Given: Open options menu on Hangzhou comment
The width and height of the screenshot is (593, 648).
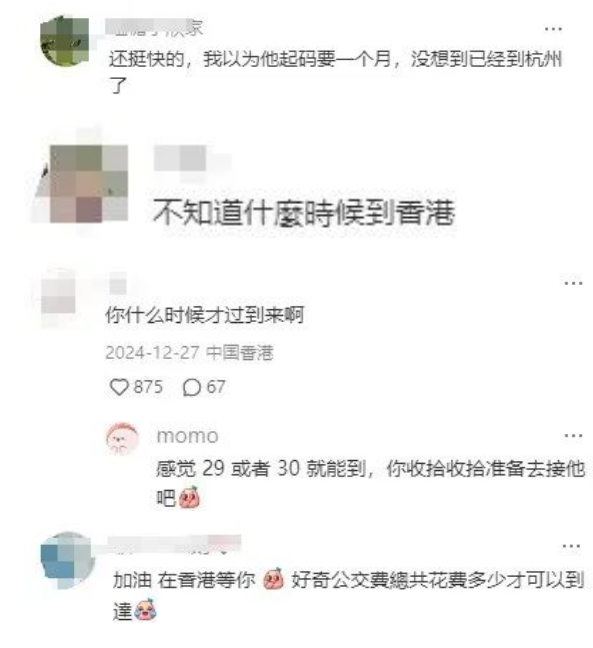Looking at the screenshot, I should click(x=553, y=29).
